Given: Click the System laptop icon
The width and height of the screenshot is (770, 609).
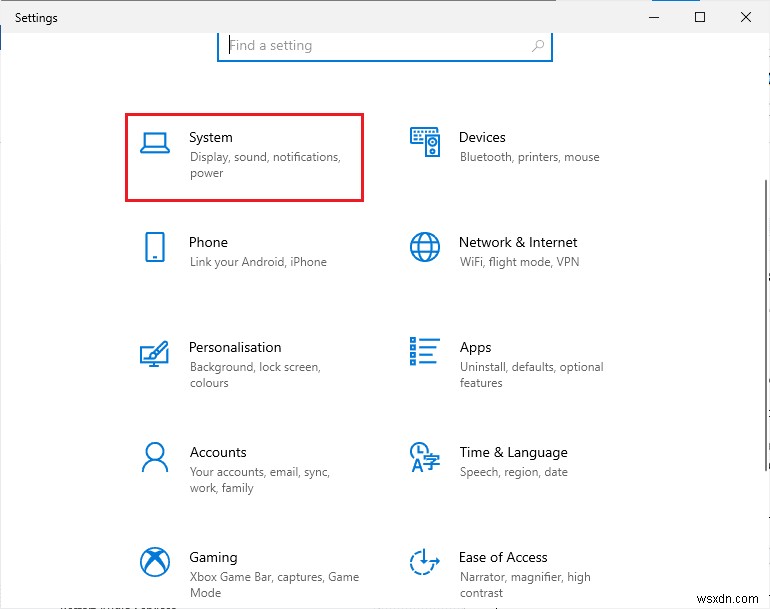Looking at the screenshot, I should pos(155,143).
